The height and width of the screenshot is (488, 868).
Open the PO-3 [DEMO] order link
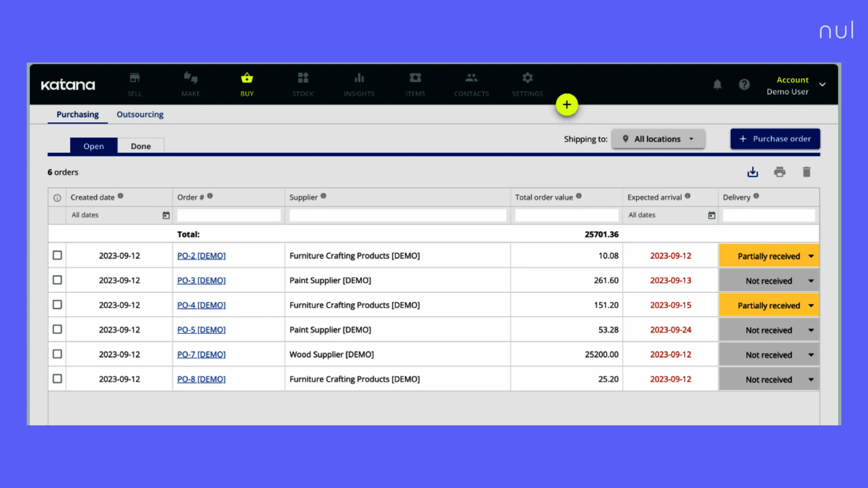(x=201, y=280)
